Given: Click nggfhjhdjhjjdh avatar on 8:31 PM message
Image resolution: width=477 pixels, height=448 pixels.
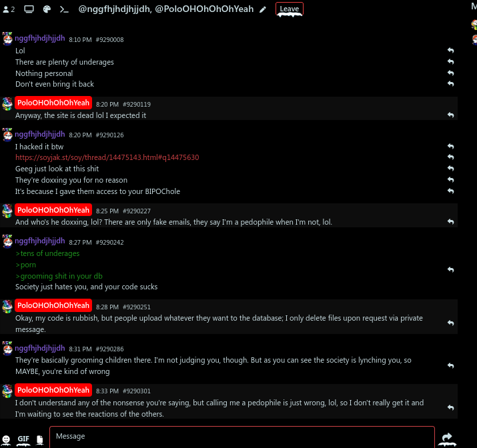Looking at the screenshot, I should (7, 349).
